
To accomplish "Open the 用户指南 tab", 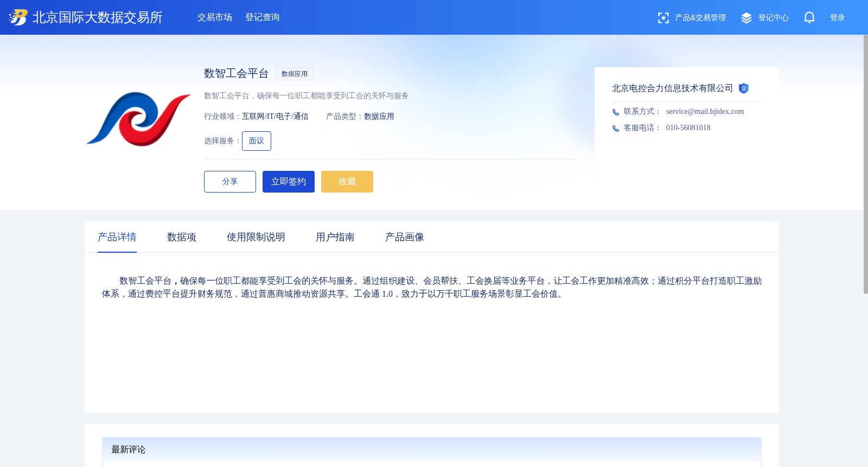I will 335,237.
